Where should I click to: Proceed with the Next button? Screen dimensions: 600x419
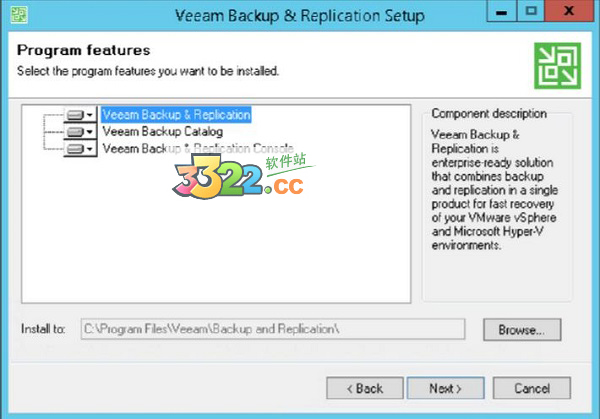click(x=444, y=388)
